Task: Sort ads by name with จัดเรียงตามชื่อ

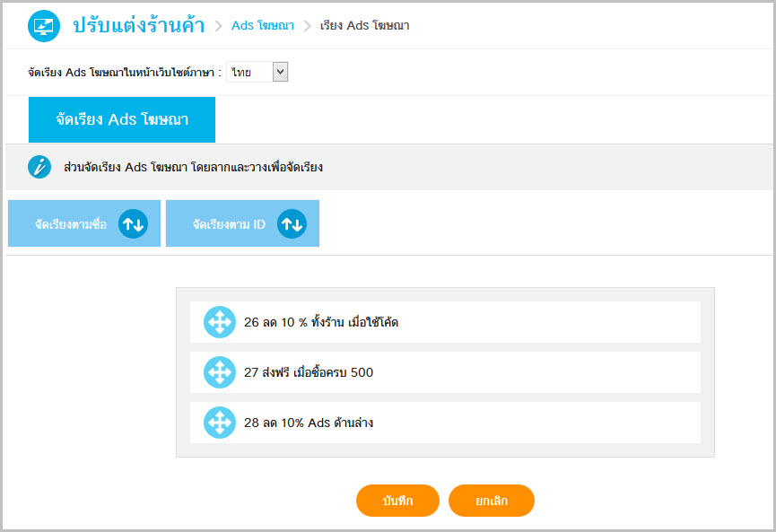Action: [x=84, y=223]
